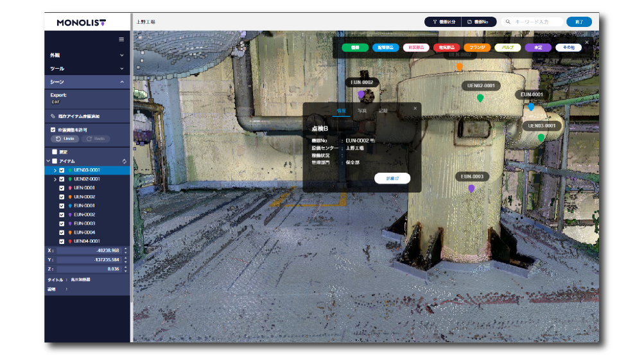The image size is (644, 355).
Task: Select the purple pin for EUN-0003
Action: point(471,189)
